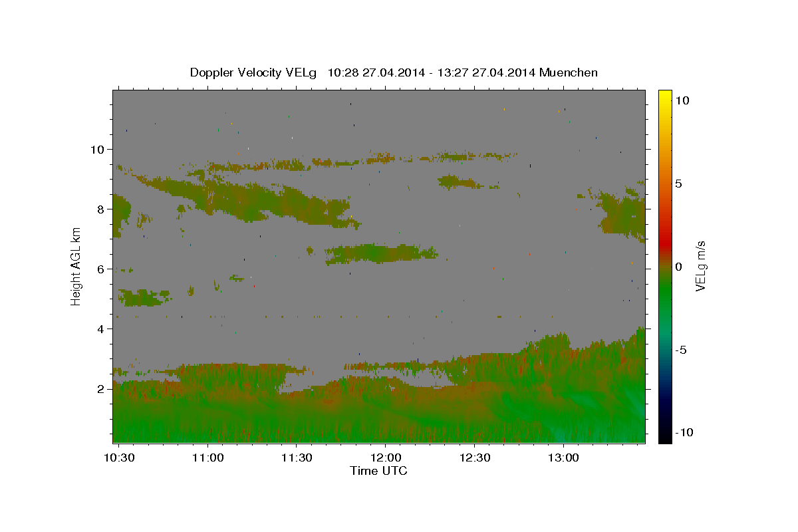Click the colorbar value '-10'

[x=684, y=433]
